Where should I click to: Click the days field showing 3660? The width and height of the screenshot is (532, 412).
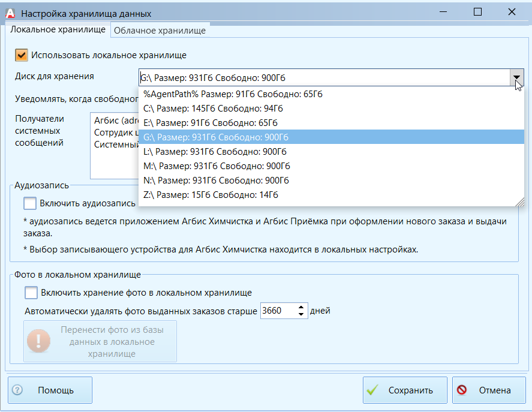click(x=278, y=311)
